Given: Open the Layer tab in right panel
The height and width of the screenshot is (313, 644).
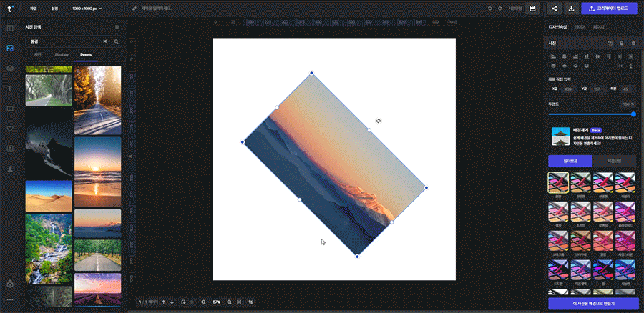Looking at the screenshot, I should [580, 27].
